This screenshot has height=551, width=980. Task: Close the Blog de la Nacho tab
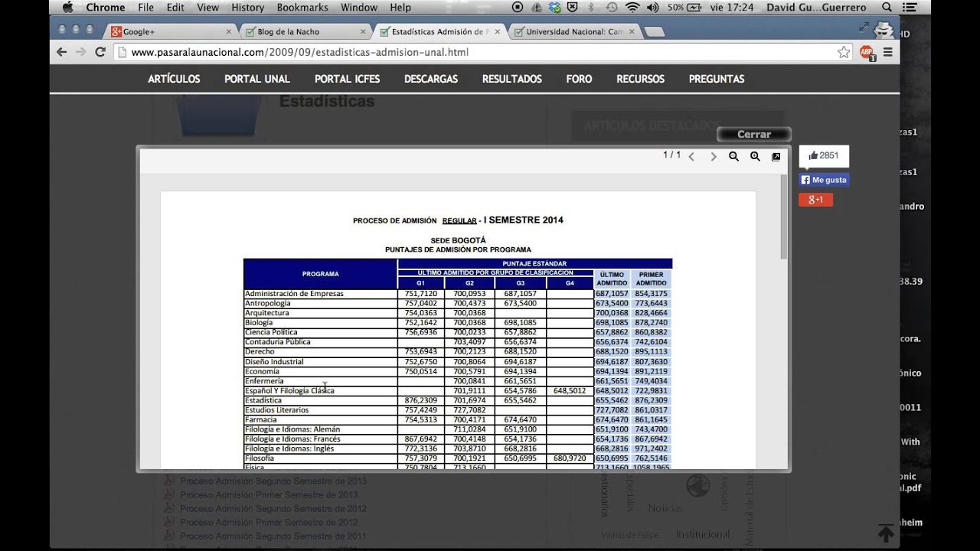363,32
